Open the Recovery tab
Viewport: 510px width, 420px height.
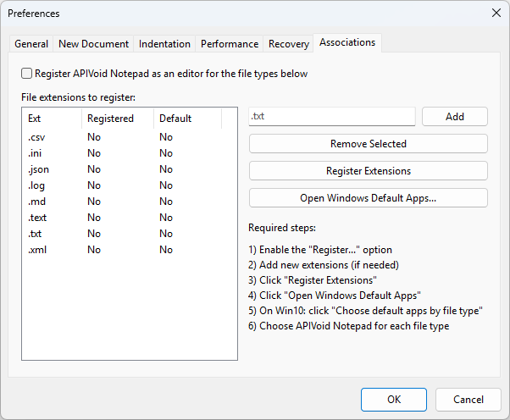pos(289,44)
